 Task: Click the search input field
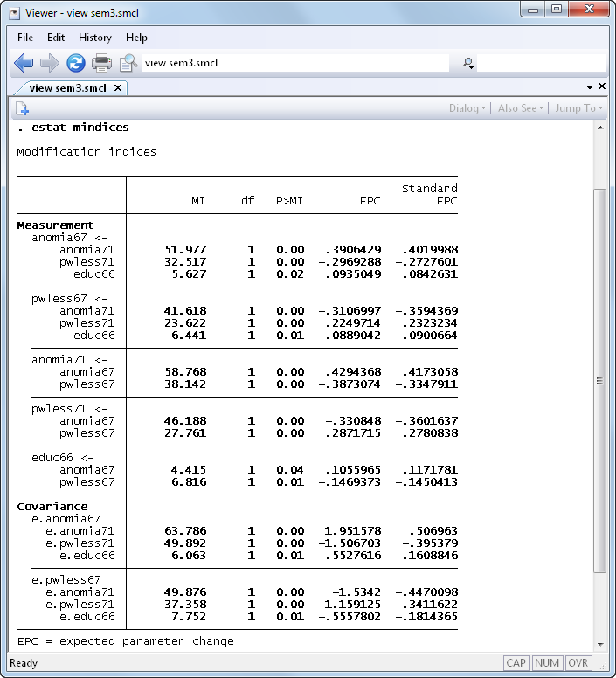click(x=541, y=64)
